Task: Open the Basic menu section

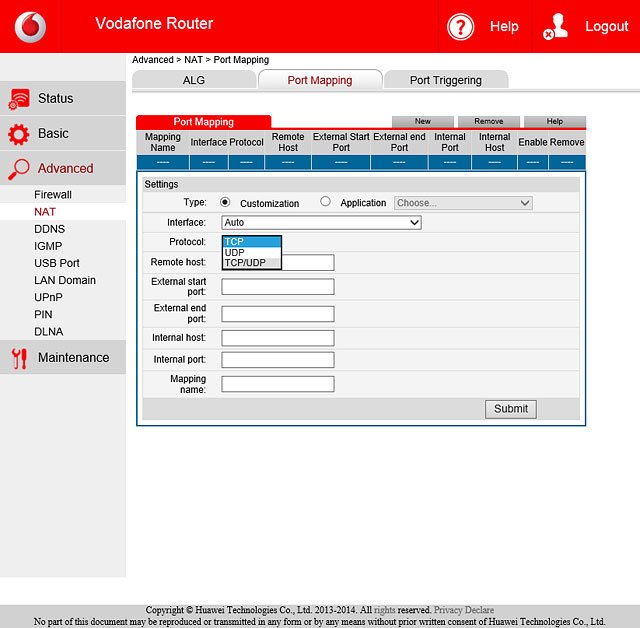Action: (x=63, y=133)
